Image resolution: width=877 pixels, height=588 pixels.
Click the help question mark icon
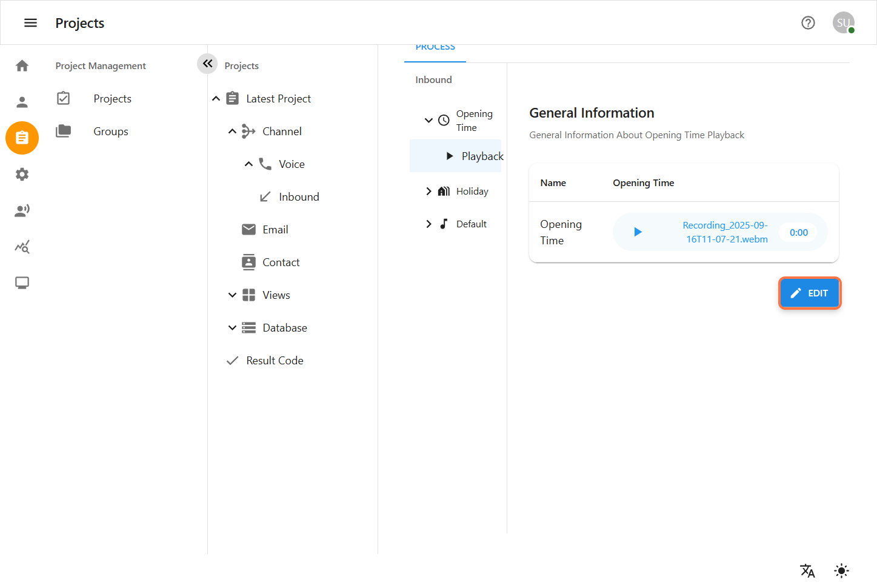coord(808,23)
